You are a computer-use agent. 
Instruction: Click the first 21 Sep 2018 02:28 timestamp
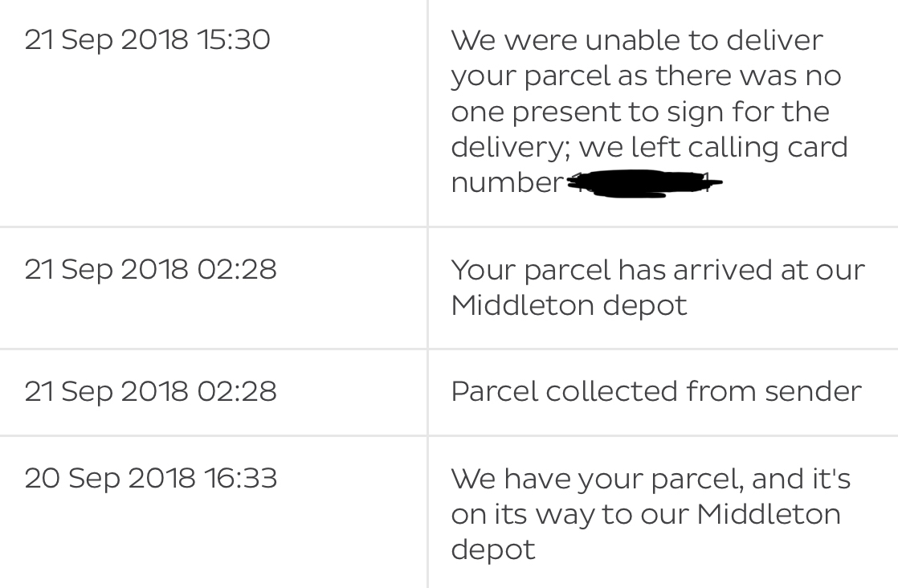pyautogui.click(x=151, y=270)
